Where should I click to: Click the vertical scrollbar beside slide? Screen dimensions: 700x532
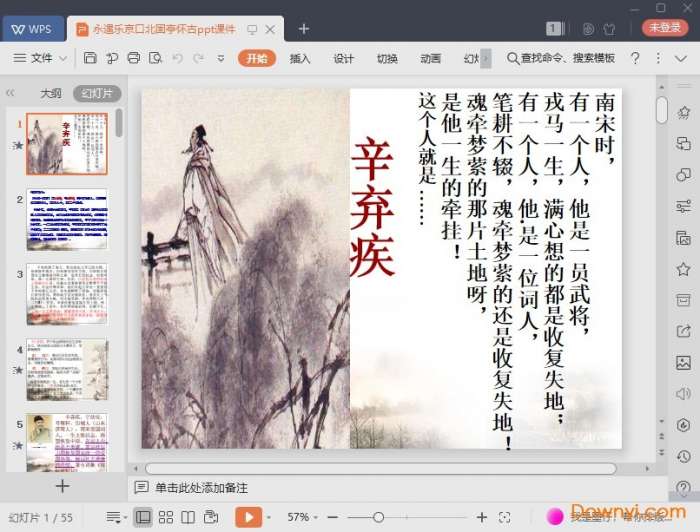662,110
